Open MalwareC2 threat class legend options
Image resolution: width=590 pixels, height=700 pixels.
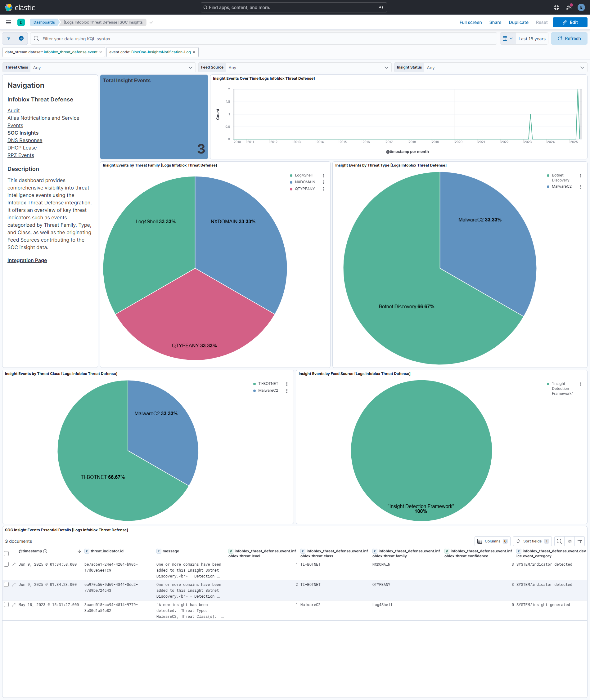click(x=287, y=391)
